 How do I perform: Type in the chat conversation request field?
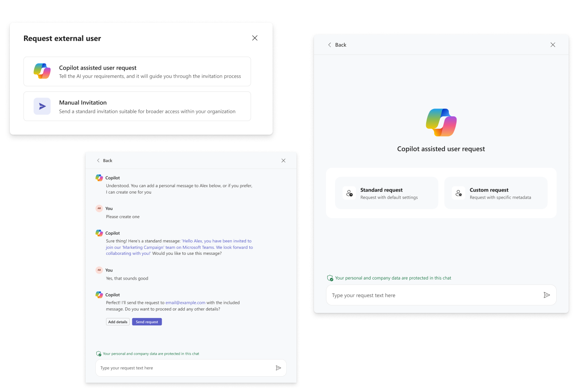click(x=184, y=368)
